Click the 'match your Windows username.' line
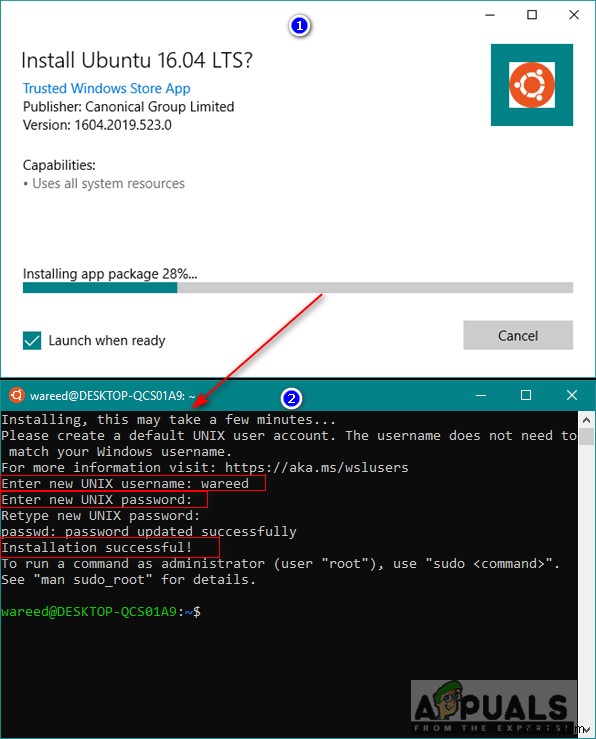Image resolution: width=596 pixels, height=739 pixels. coord(121,452)
